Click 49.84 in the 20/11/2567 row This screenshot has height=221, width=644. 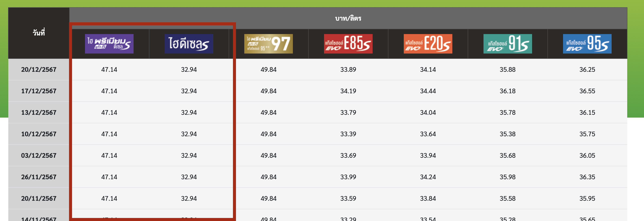269,198
